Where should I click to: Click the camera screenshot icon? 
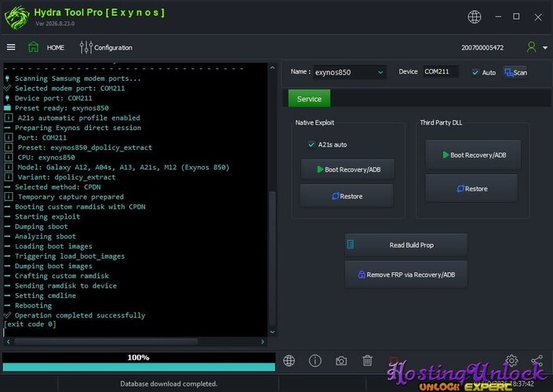(341, 361)
